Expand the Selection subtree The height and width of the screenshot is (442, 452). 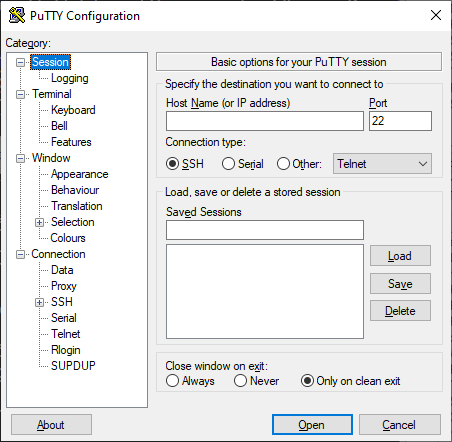point(39,222)
